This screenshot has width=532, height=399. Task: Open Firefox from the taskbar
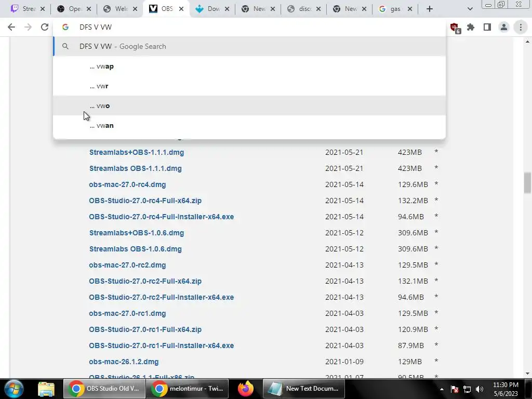(x=246, y=389)
